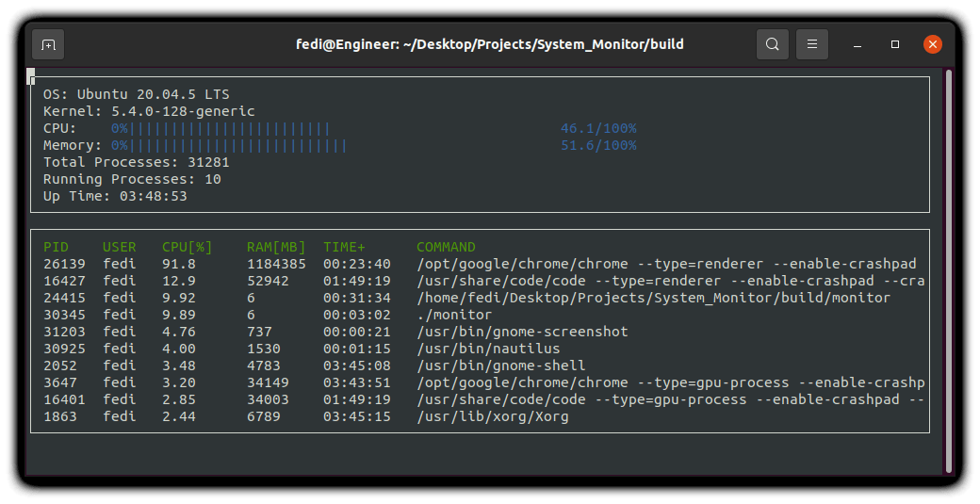980x504 pixels.
Task: Click the /usr/bin/gnome-shell command
Action: [501, 366]
